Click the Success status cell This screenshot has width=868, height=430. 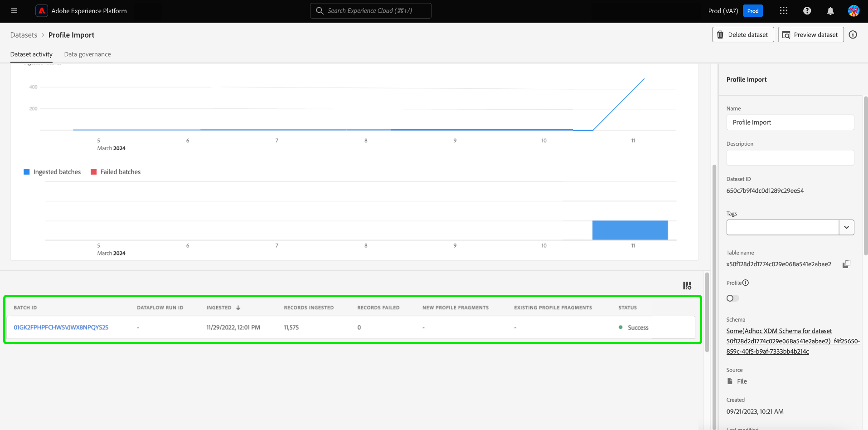pyautogui.click(x=634, y=327)
